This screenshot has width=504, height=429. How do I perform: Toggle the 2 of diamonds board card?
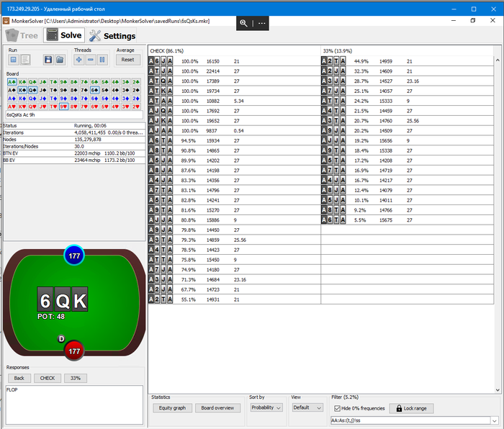tap(136, 99)
